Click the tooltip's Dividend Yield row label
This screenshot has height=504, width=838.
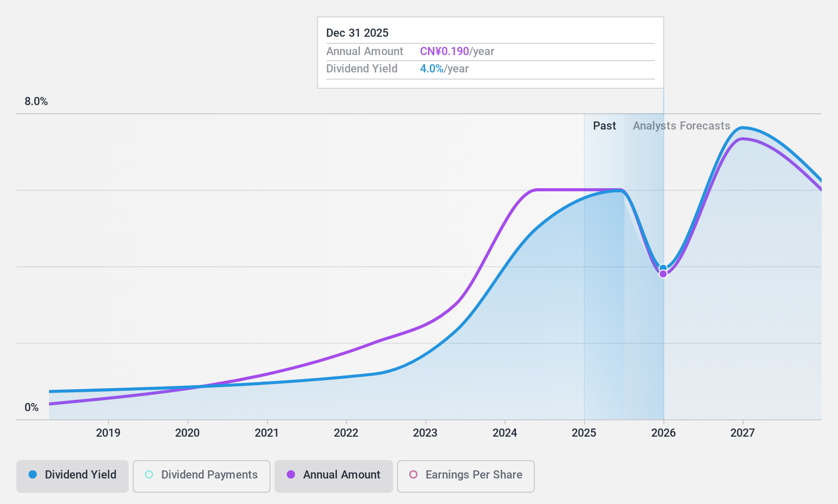coord(361,69)
